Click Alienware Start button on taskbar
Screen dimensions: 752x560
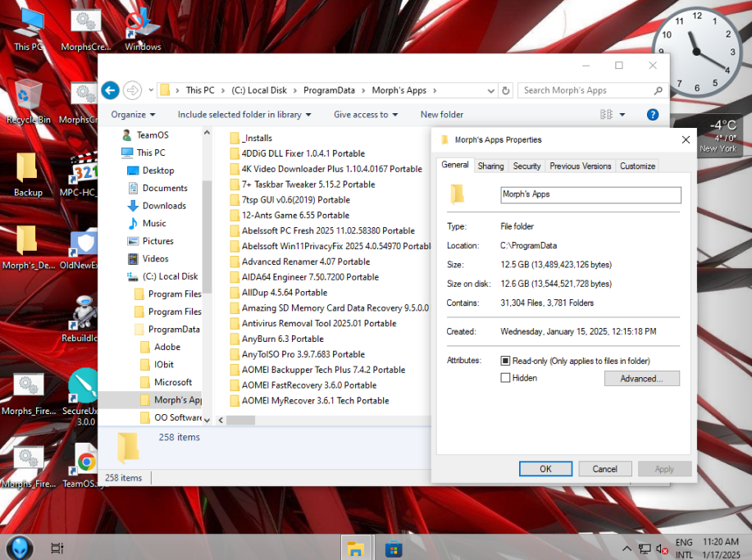[19, 547]
